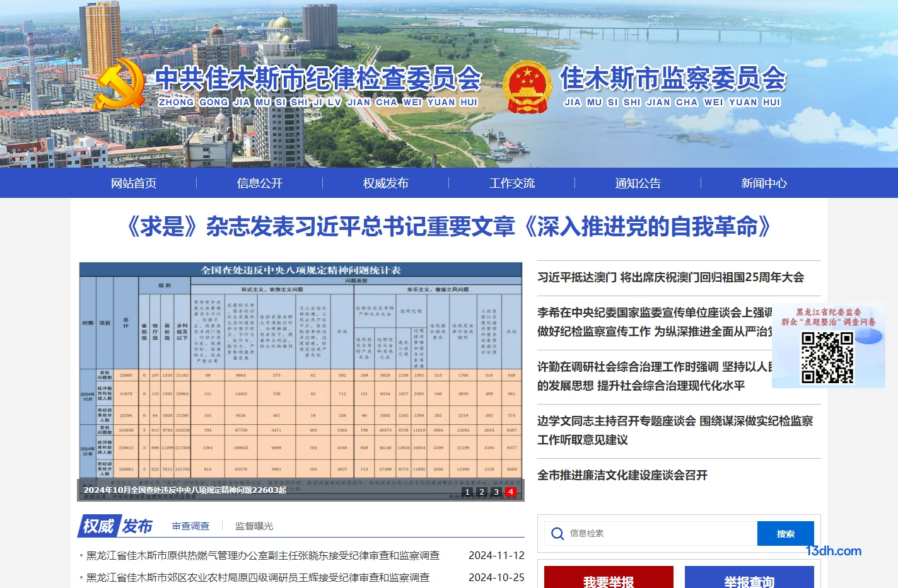The image size is (898, 588).
Task: Click the 佳木斯市监察委员会 title
Action: (x=673, y=79)
